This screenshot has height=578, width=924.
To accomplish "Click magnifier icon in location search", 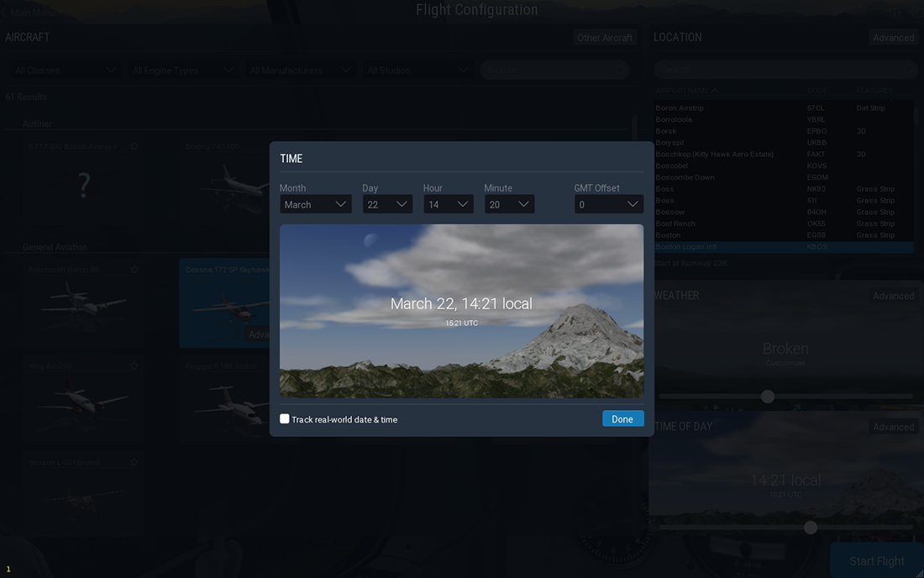I will pyautogui.click(x=908, y=70).
